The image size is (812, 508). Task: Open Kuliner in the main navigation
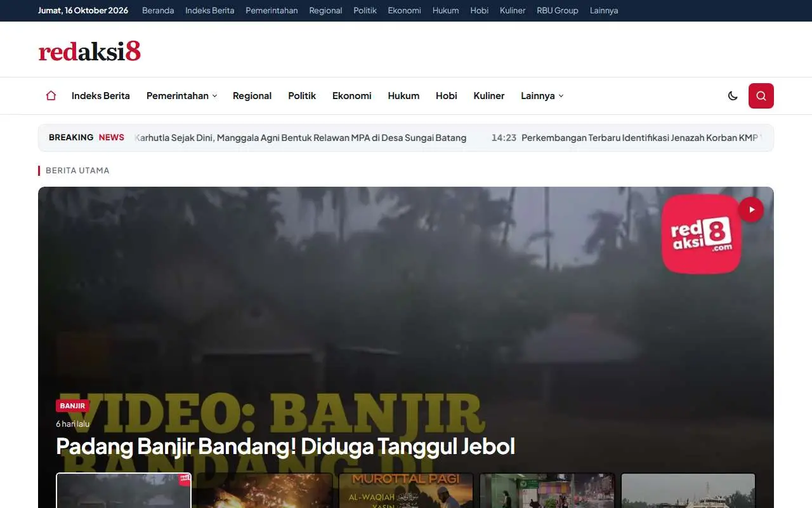coord(489,96)
